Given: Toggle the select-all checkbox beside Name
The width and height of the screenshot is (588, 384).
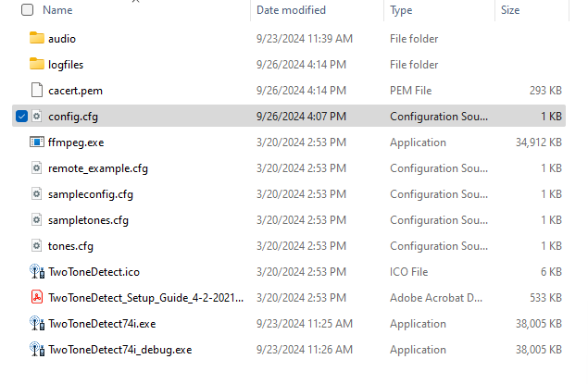Looking at the screenshot, I should pyautogui.click(x=27, y=10).
